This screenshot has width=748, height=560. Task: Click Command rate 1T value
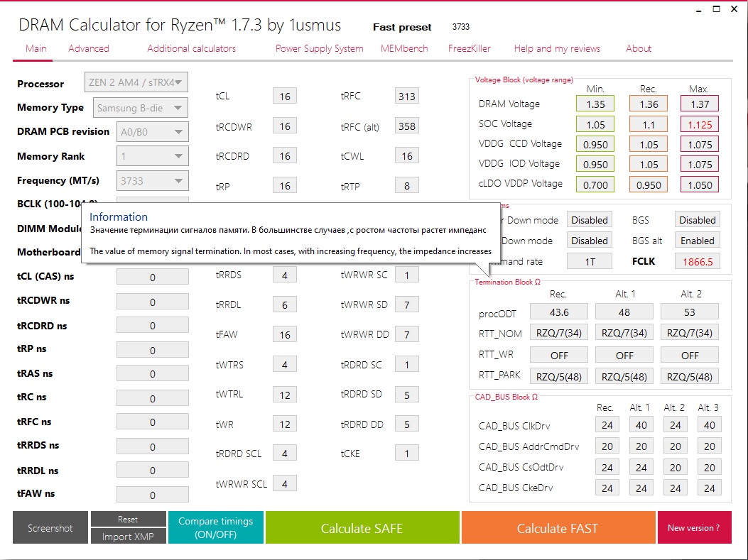tap(590, 261)
